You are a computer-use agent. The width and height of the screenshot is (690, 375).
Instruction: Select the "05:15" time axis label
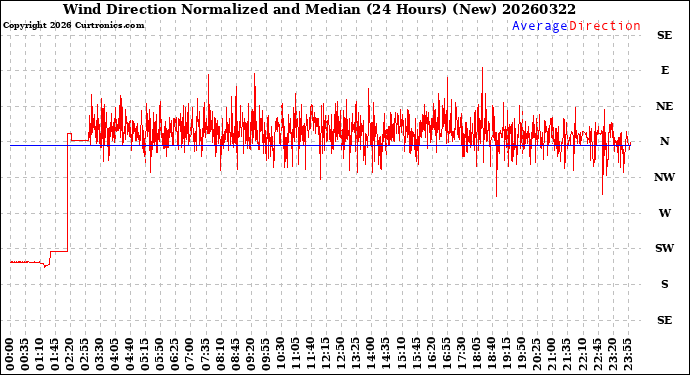pos(145,354)
